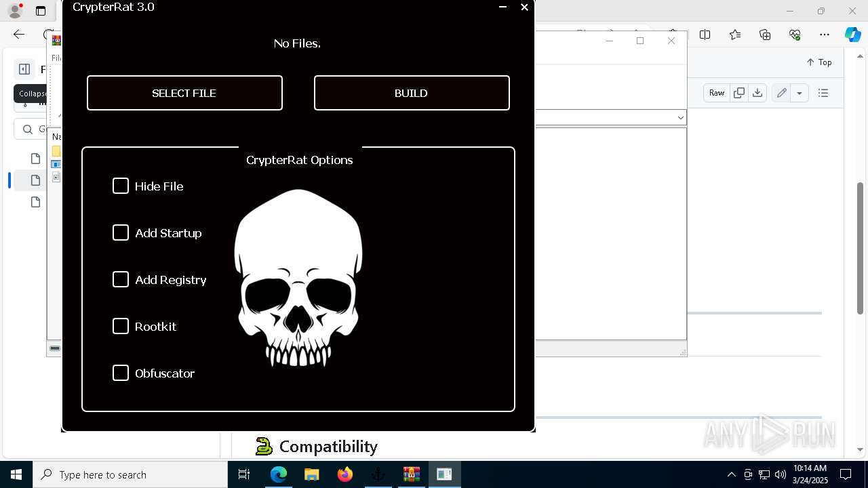
Task: Open Windows Start menu
Action: (16, 474)
